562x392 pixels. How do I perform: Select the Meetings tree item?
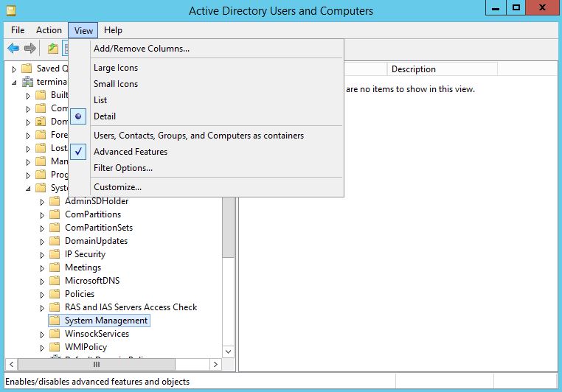coord(83,267)
